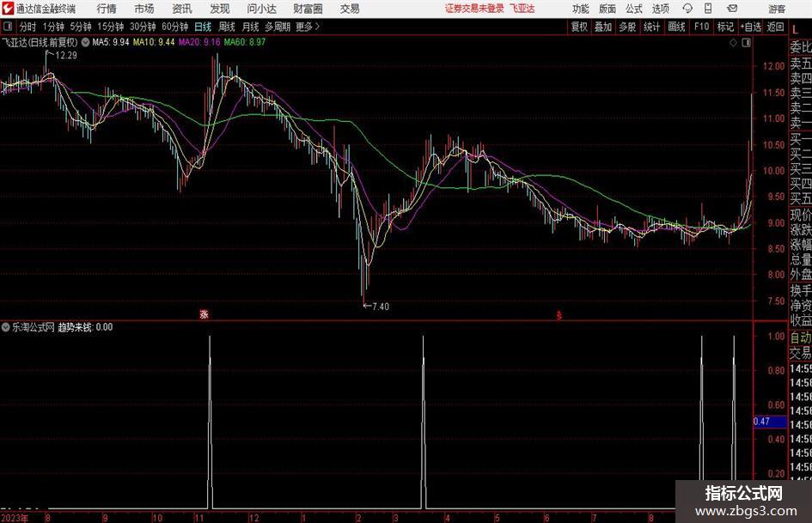The width and height of the screenshot is (812, 523).
Task: Click the 通达信 red logo icon
Action: 8,9
